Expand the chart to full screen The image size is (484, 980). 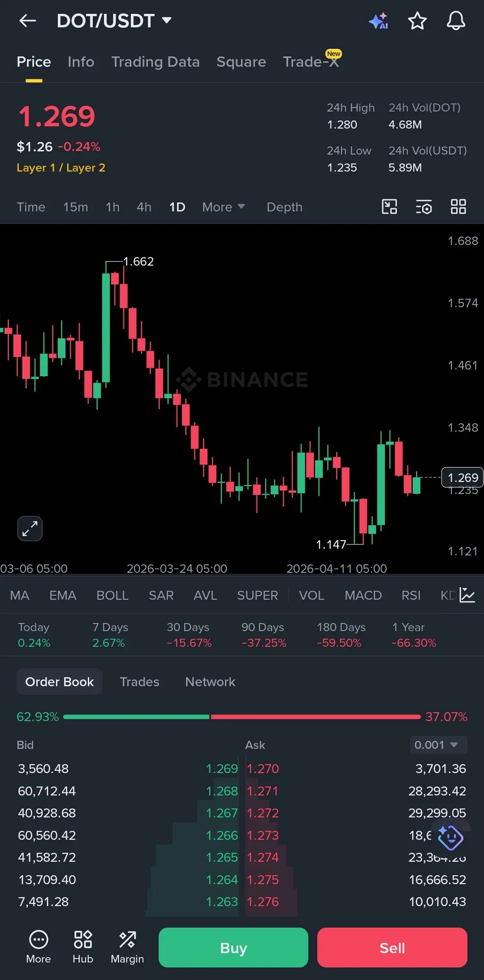(30, 529)
